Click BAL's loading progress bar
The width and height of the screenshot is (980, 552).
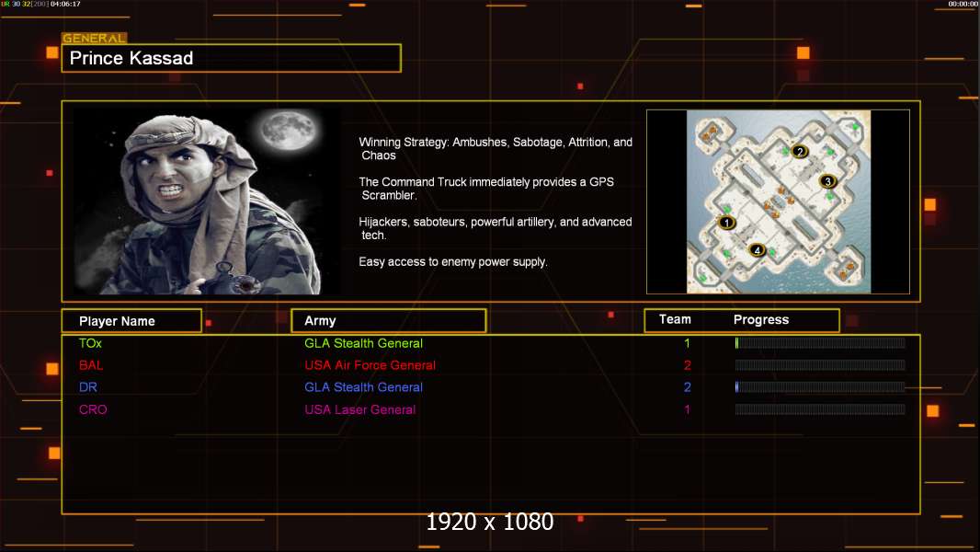point(820,365)
